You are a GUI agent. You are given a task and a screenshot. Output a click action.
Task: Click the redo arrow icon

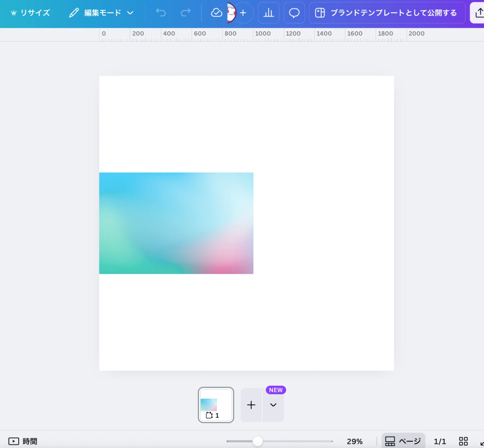coord(185,13)
